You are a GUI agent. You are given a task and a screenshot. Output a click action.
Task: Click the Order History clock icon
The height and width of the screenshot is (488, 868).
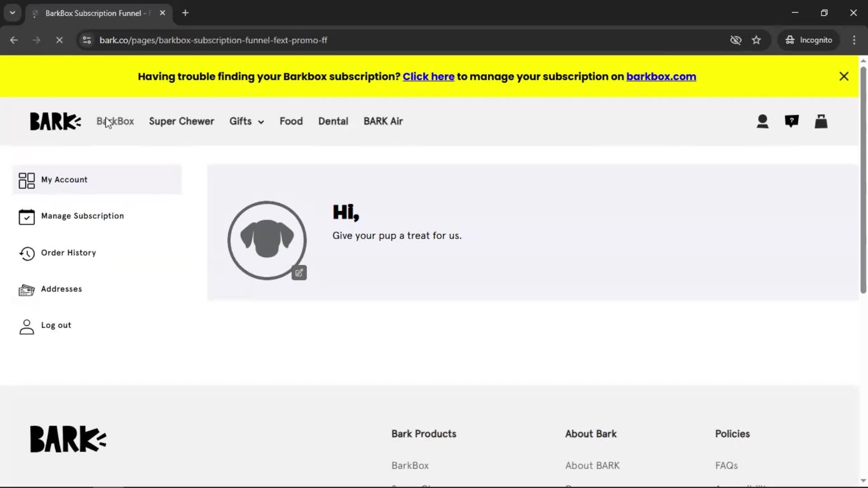click(27, 253)
